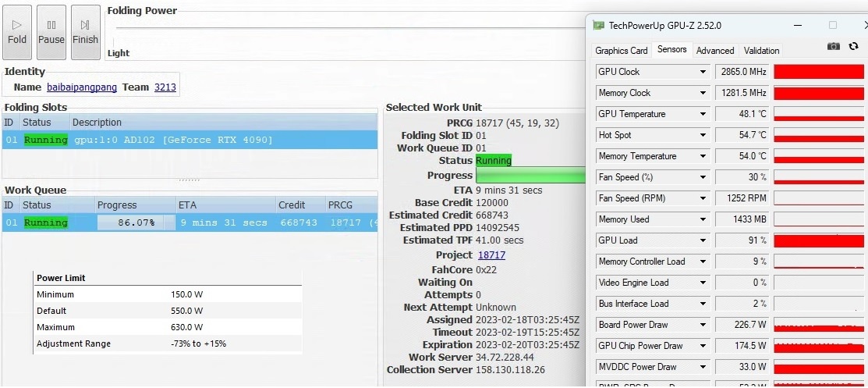Open the baibaipangpang name link

click(x=82, y=87)
